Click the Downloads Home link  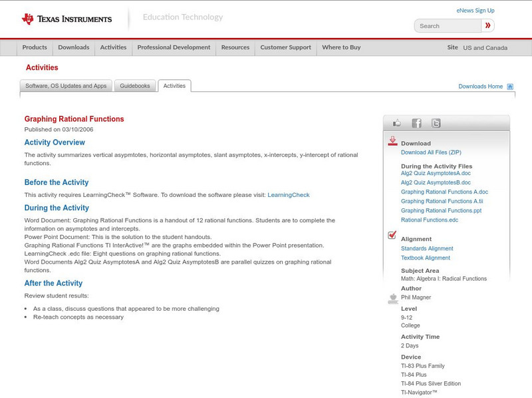point(480,87)
